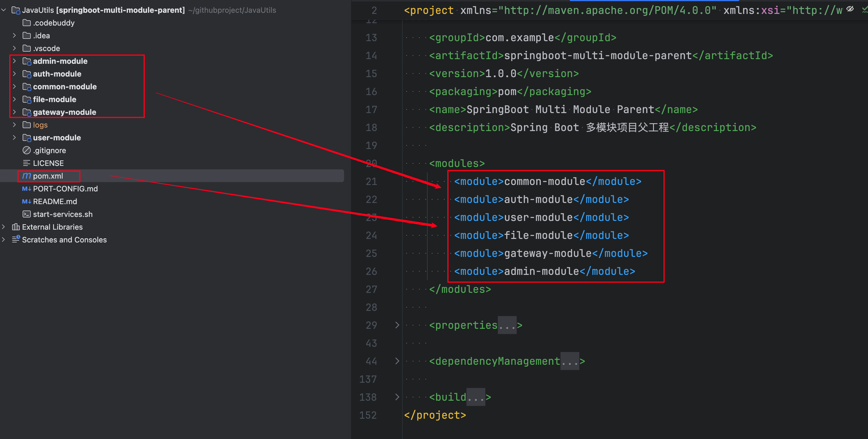Image resolution: width=868 pixels, height=439 pixels.
Task: Click the user-module module folder icon
Action: coord(27,138)
